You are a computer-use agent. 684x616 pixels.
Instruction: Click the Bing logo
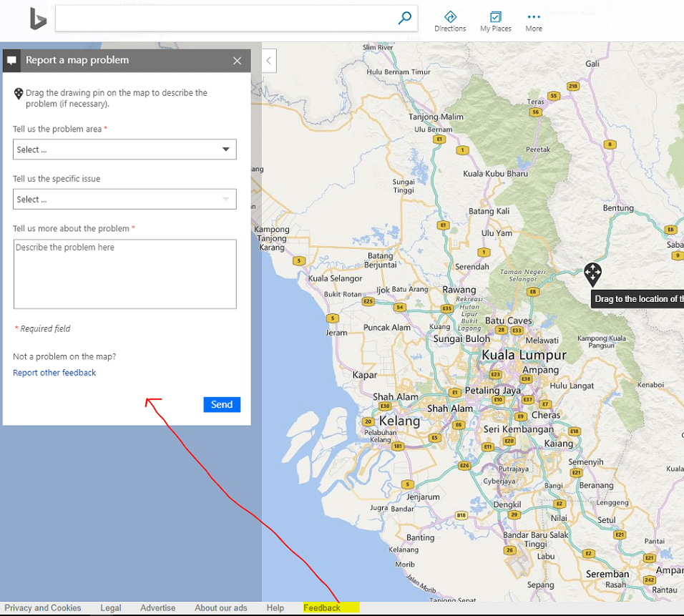pos(38,19)
